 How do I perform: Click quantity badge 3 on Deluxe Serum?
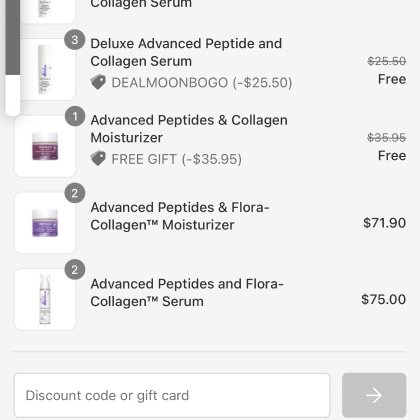click(75, 40)
